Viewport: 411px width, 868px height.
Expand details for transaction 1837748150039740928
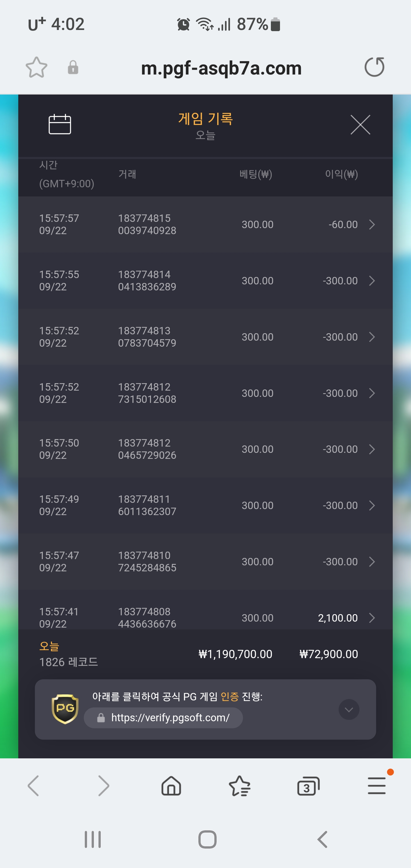pos(372,224)
